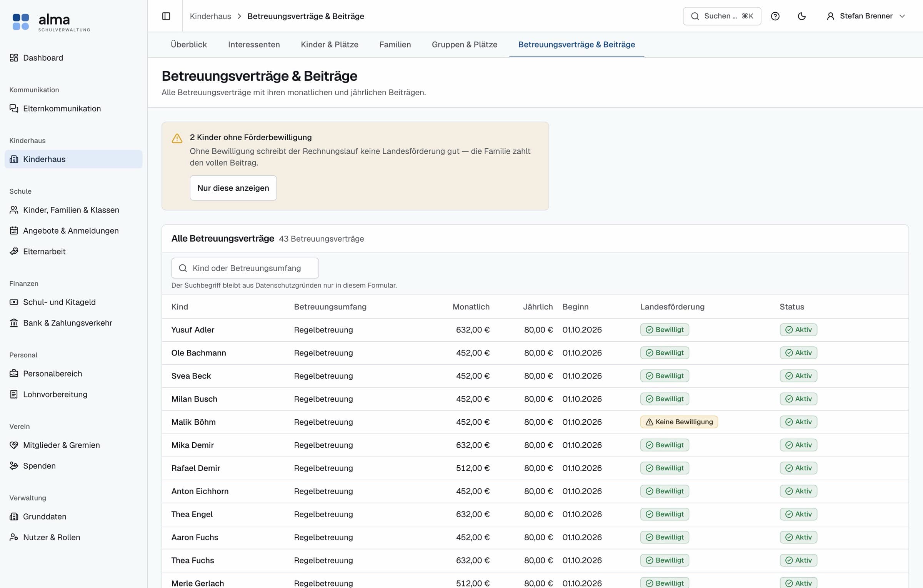Open Stefan Brenner user menu
Viewport: 923px width, 588px height.
click(866, 16)
